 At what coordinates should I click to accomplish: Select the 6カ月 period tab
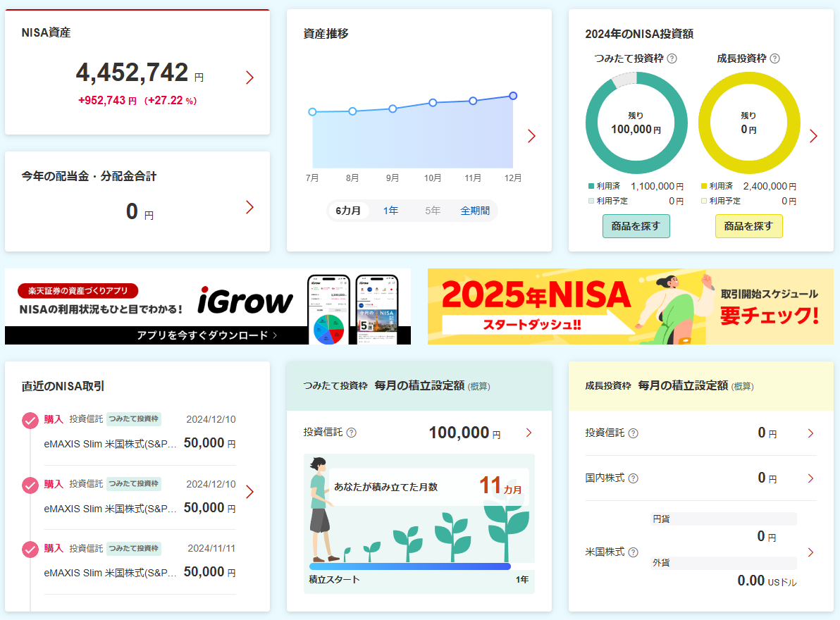coord(348,211)
